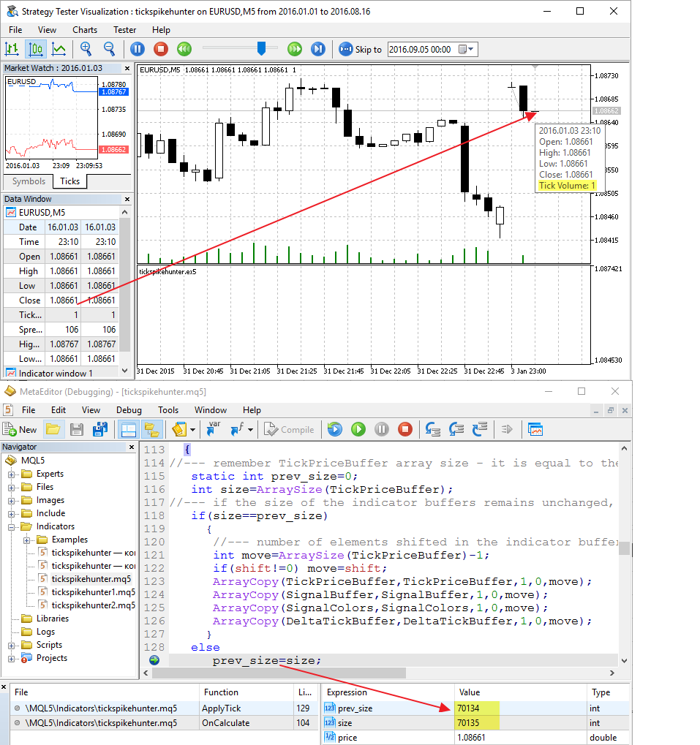Viewport: 700px width, 745px height.
Task: Click the Step Over debug icon
Action: tap(456, 429)
